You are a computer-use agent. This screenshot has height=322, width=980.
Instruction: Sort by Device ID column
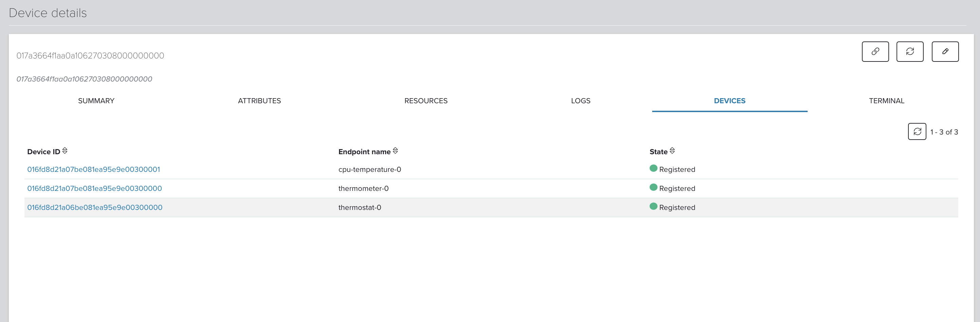pyautogui.click(x=65, y=151)
